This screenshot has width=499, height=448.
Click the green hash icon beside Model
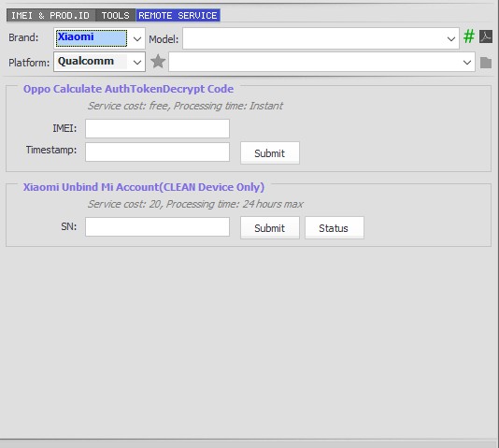tap(469, 36)
